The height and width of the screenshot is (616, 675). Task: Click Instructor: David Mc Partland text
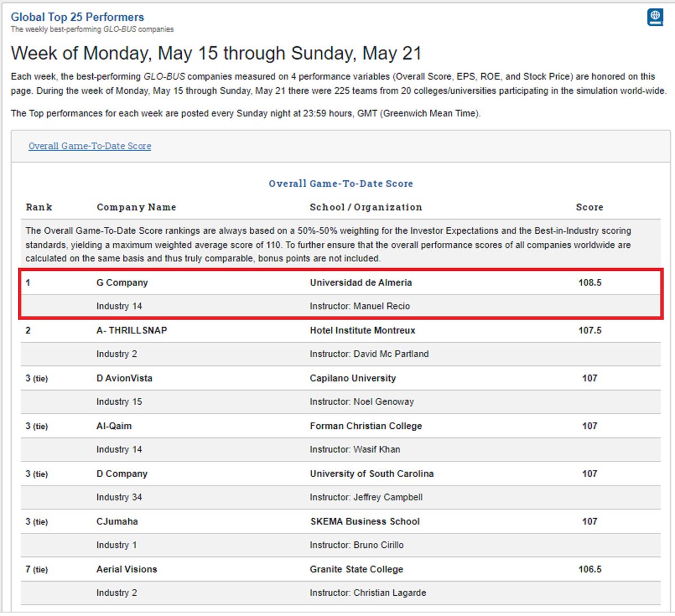(x=369, y=354)
